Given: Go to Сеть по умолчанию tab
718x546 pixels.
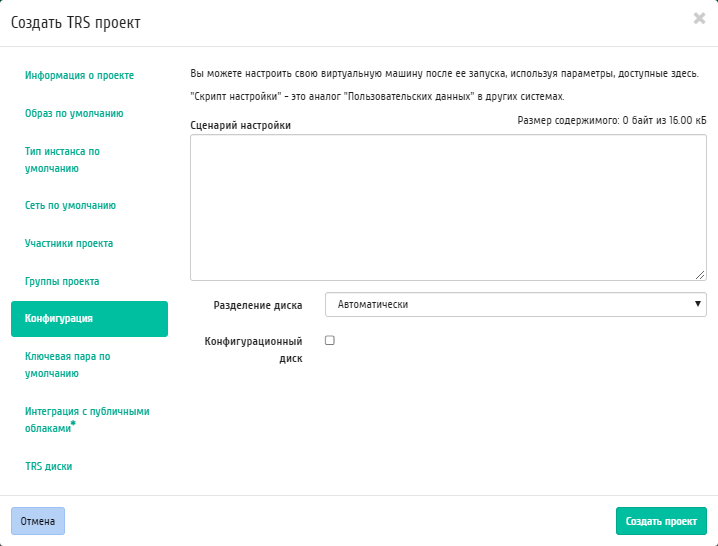Looking at the screenshot, I should tap(70, 206).
